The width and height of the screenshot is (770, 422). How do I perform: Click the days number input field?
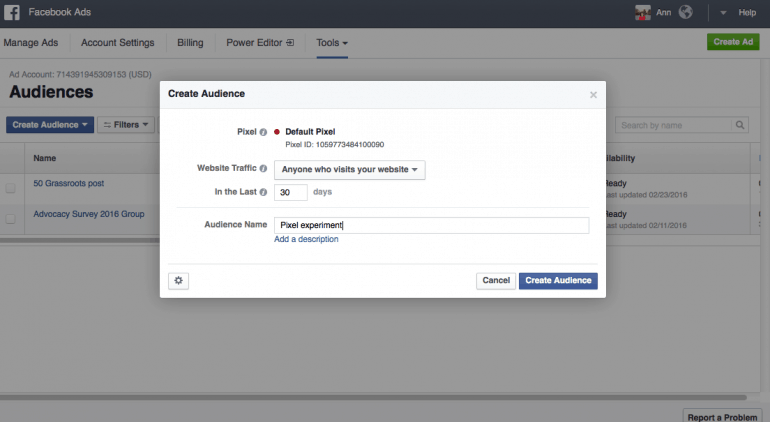click(x=291, y=193)
